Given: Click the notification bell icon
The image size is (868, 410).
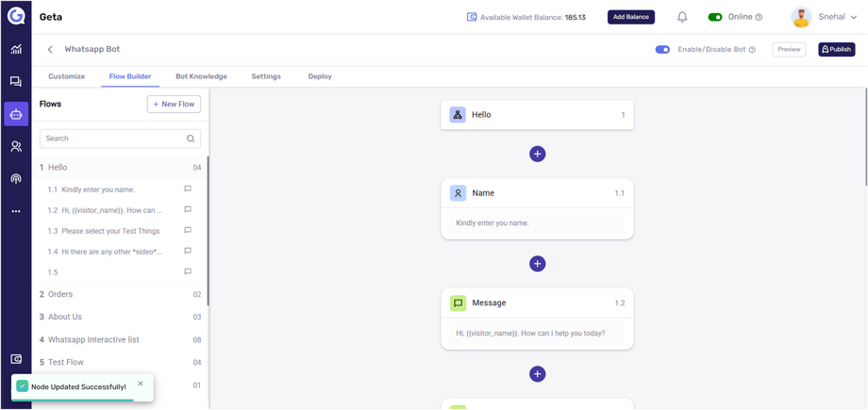Looking at the screenshot, I should point(682,17).
